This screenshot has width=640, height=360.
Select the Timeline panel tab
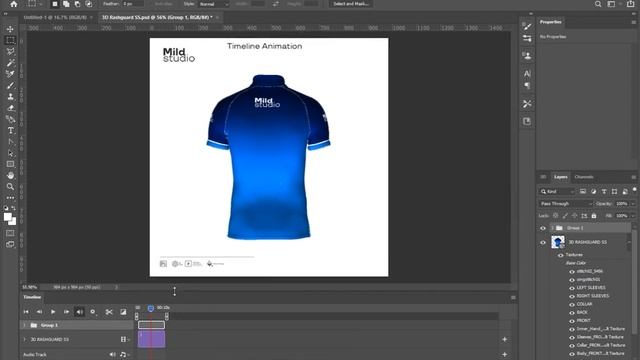point(32,297)
